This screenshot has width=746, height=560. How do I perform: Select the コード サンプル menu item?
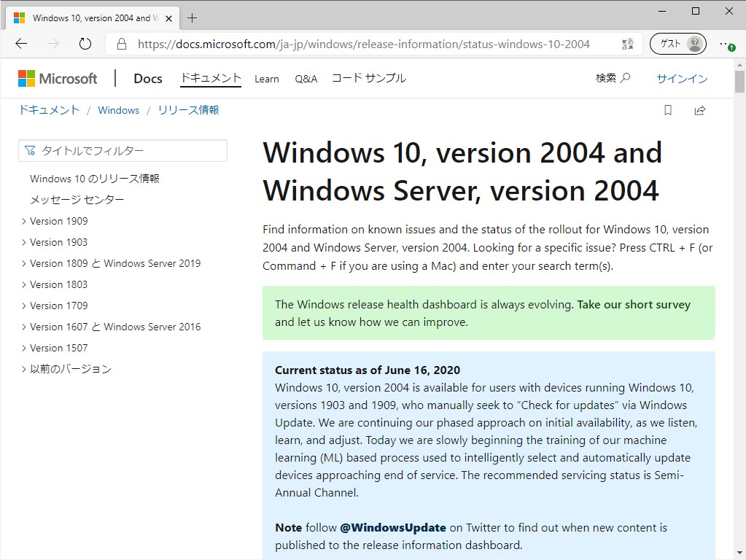pyautogui.click(x=369, y=78)
